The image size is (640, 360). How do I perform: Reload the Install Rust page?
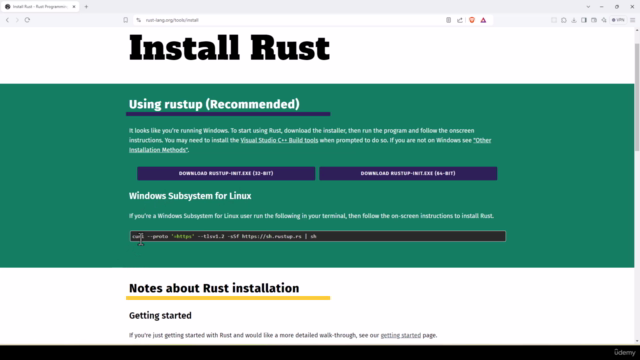(x=27, y=20)
